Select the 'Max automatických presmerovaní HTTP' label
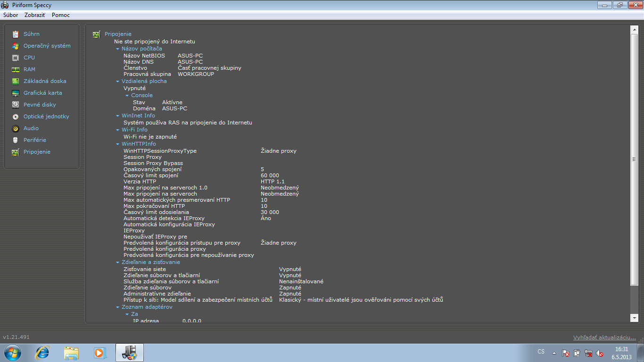Image resolution: width=644 pixels, height=362 pixels. 177,200
